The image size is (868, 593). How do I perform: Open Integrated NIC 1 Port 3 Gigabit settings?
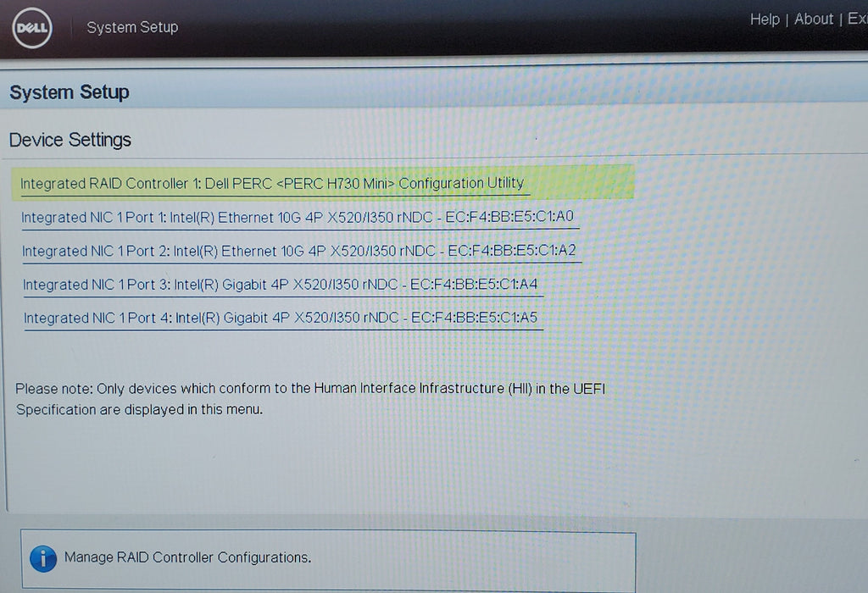coord(280,285)
